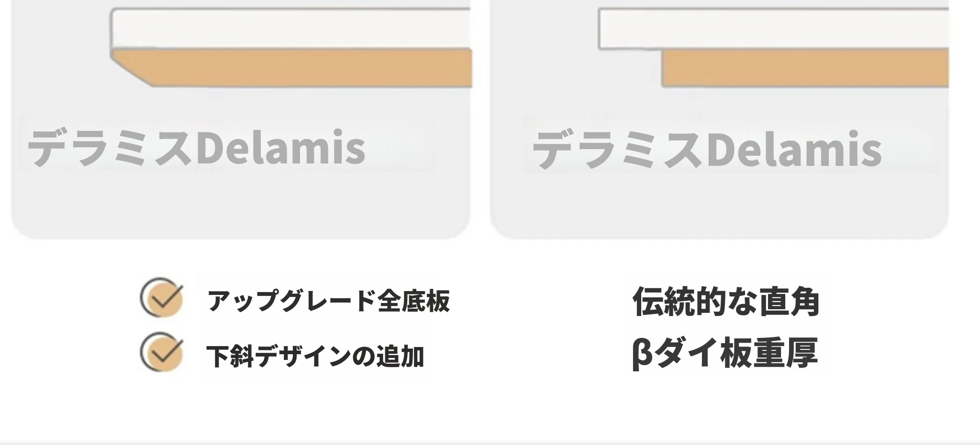Click the checkmark icon beside アップグレード全底板
Image resolution: width=980 pixels, height=445 pixels.
tap(162, 297)
